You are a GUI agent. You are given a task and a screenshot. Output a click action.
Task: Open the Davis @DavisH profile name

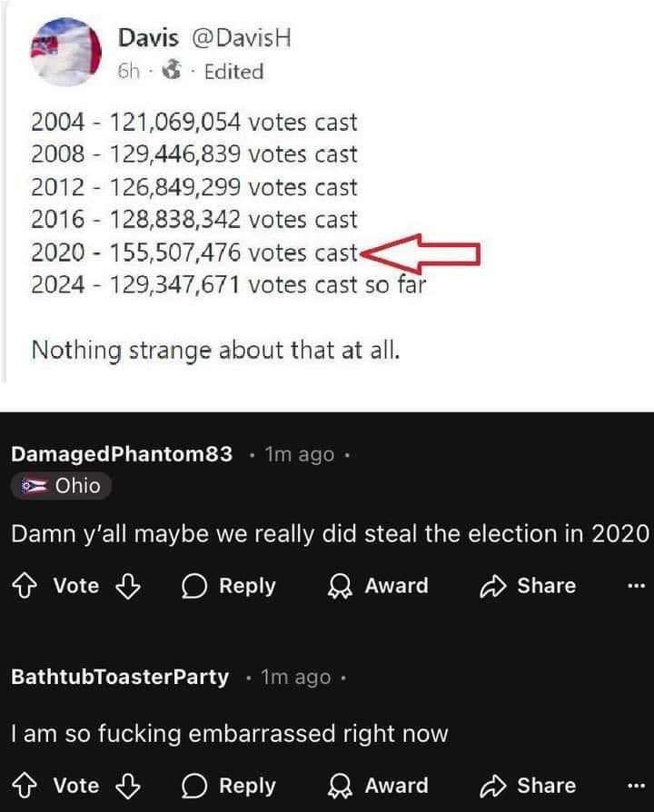204,38
